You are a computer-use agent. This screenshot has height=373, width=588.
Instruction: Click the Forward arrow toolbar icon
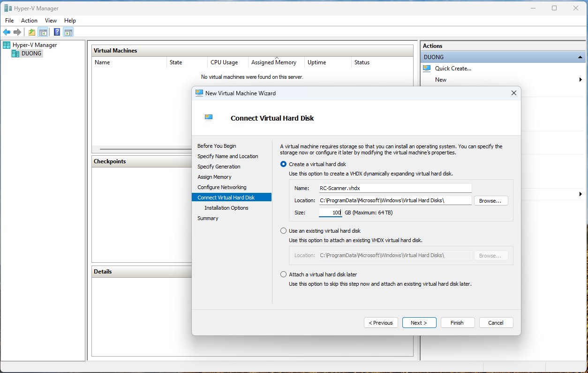click(x=17, y=32)
